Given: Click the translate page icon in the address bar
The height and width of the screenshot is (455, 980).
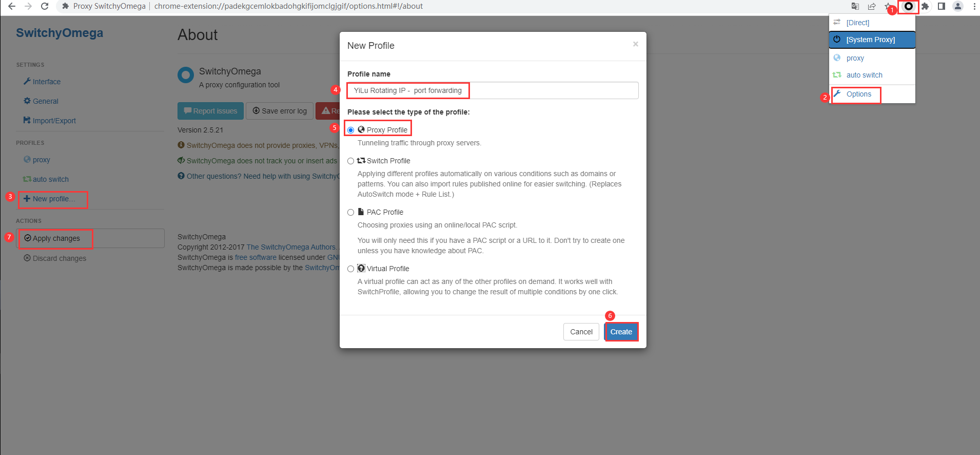Looking at the screenshot, I should click(x=855, y=6).
